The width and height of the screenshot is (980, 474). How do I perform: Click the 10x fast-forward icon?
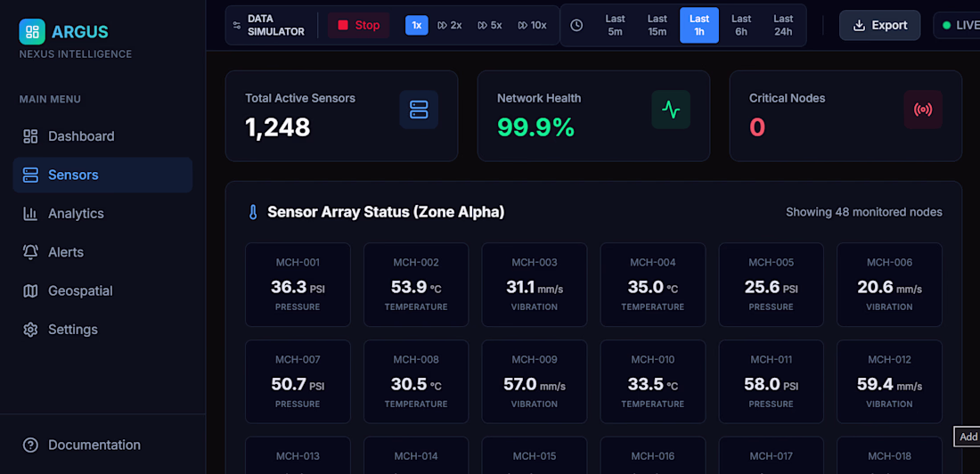click(522, 25)
